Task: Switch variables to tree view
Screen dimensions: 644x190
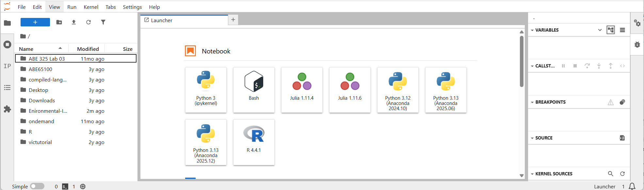Action: coord(611,30)
